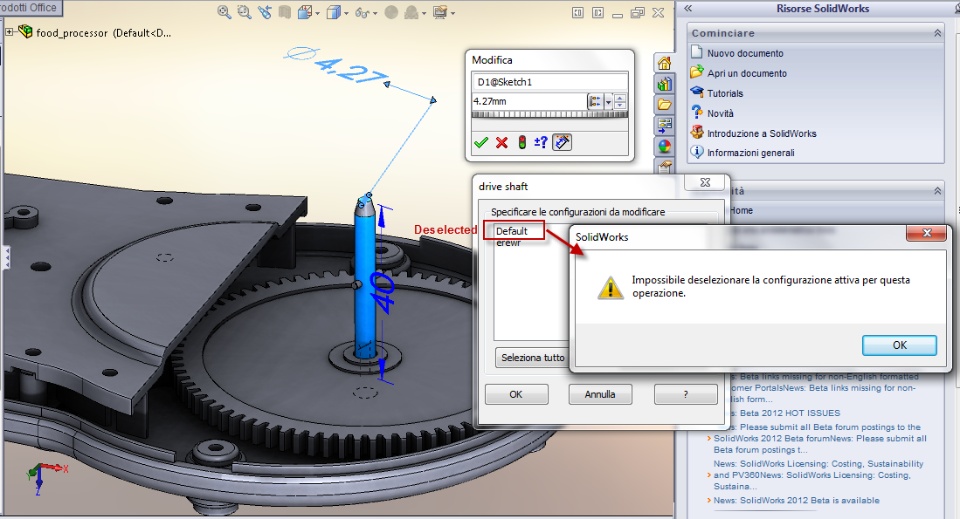The height and width of the screenshot is (519, 960).
Task: Click the warning triangle icon in dialog
Action: [x=610, y=287]
